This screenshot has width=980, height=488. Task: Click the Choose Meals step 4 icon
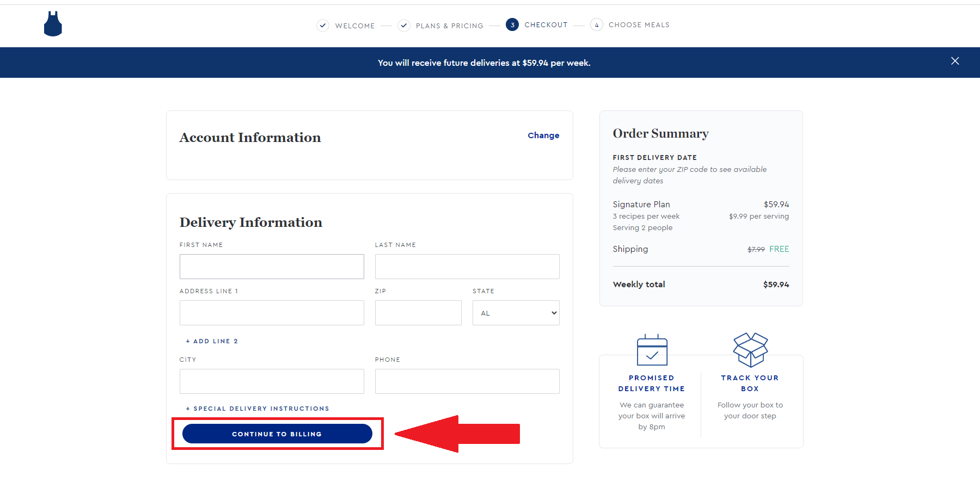596,25
